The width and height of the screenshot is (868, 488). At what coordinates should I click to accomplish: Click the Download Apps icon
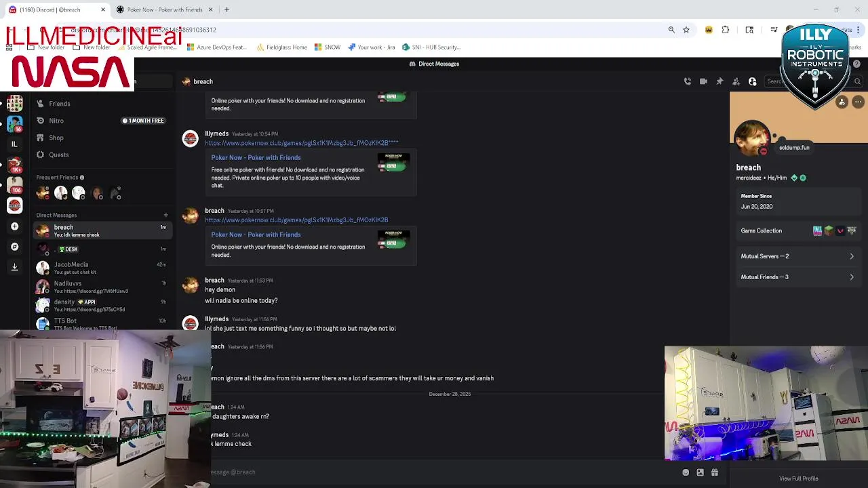tap(15, 267)
